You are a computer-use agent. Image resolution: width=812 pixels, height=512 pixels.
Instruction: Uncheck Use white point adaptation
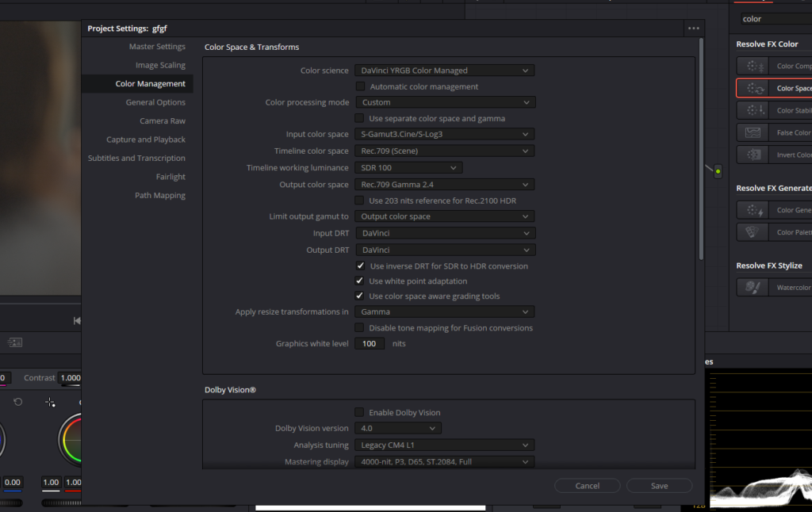click(x=359, y=281)
